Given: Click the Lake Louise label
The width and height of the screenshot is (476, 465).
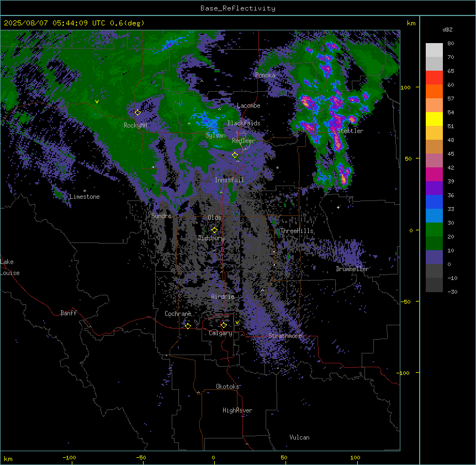Looking at the screenshot, I should click(x=9, y=267).
